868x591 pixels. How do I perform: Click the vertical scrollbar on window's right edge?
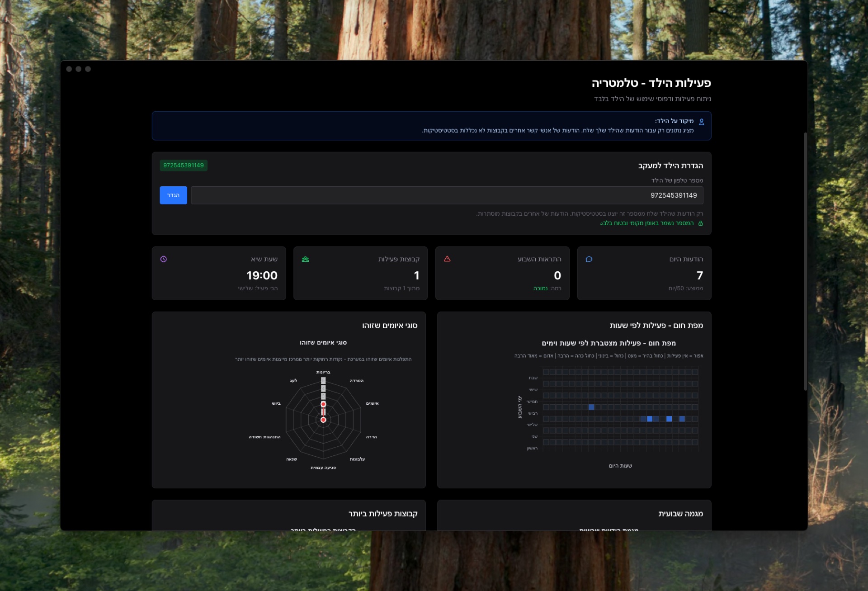(x=805, y=261)
